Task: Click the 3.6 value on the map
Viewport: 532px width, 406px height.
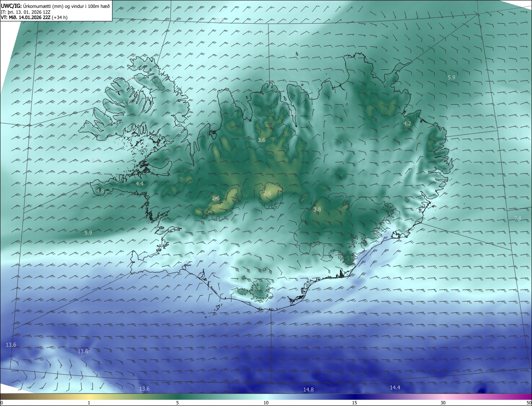Action: (x=261, y=140)
